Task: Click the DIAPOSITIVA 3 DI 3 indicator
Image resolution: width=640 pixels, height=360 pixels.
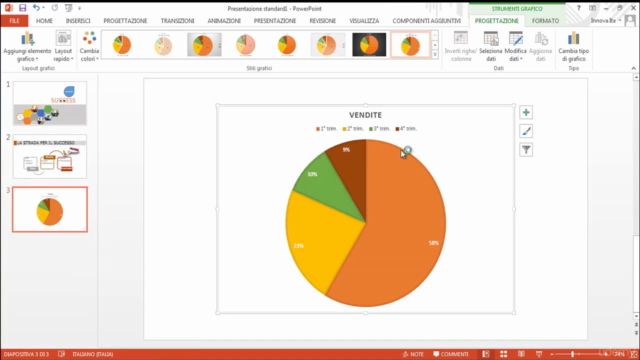Action: [x=26, y=354]
